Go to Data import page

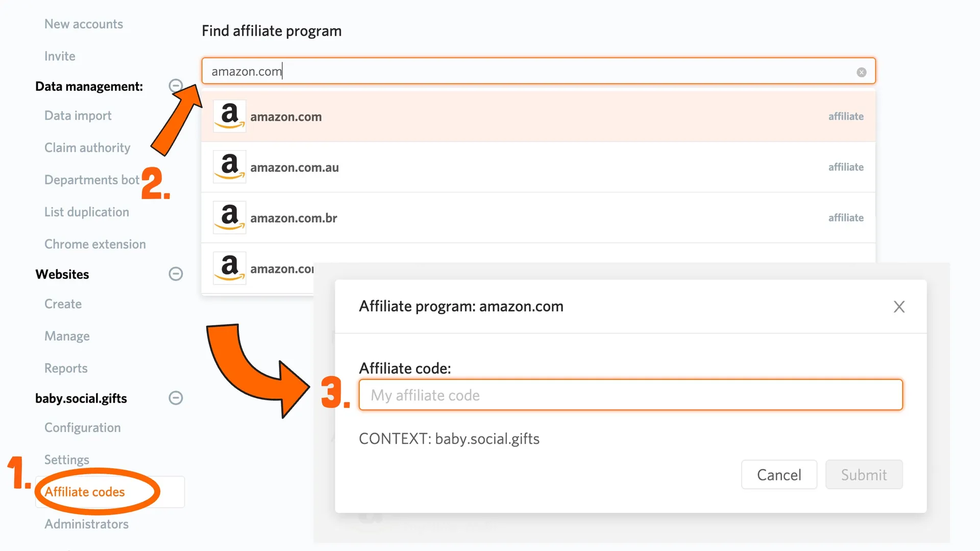point(78,116)
